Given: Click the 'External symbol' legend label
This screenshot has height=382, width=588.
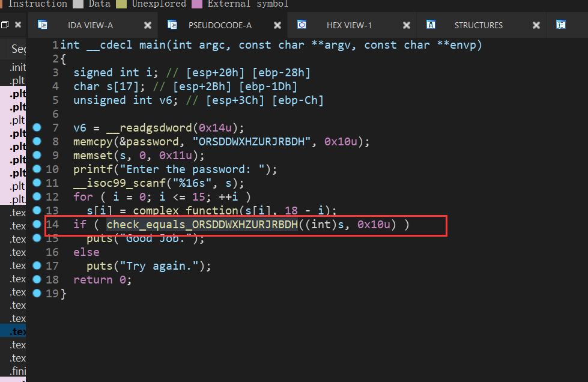Looking at the screenshot, I should [248, 4].
